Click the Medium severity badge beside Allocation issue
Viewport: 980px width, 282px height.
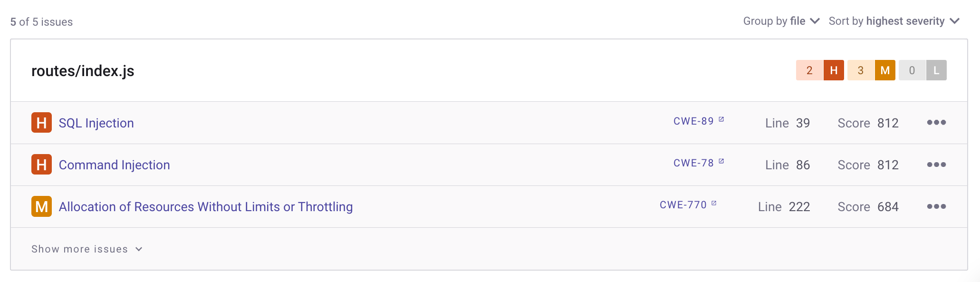click(41, 206)
